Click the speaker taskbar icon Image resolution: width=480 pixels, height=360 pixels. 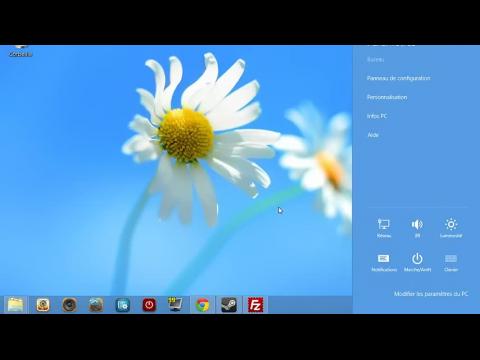69,305
